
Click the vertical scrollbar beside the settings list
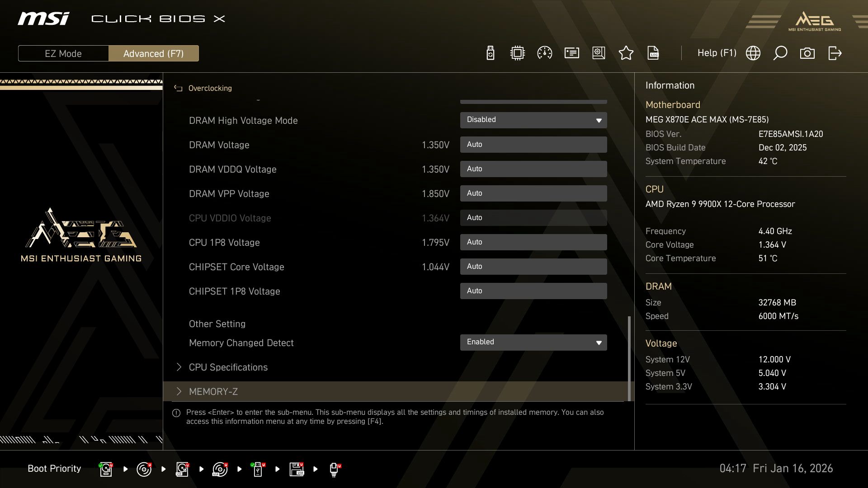pos(629,357)
